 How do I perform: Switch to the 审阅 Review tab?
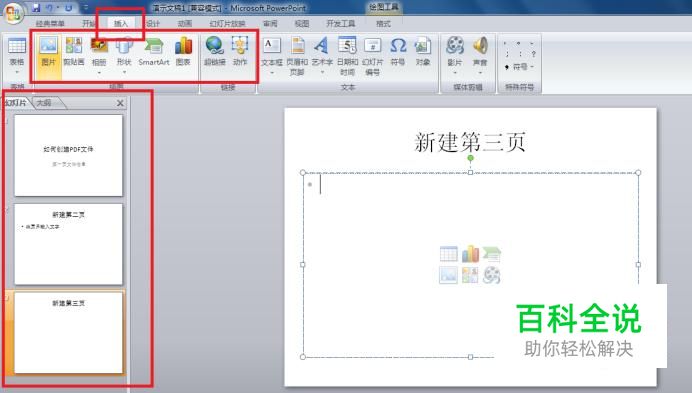[x=270, y=23]
